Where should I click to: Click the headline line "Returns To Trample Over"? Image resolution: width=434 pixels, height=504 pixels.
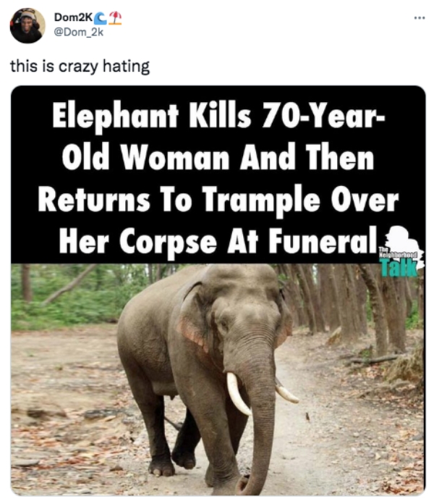coord(218,198)
